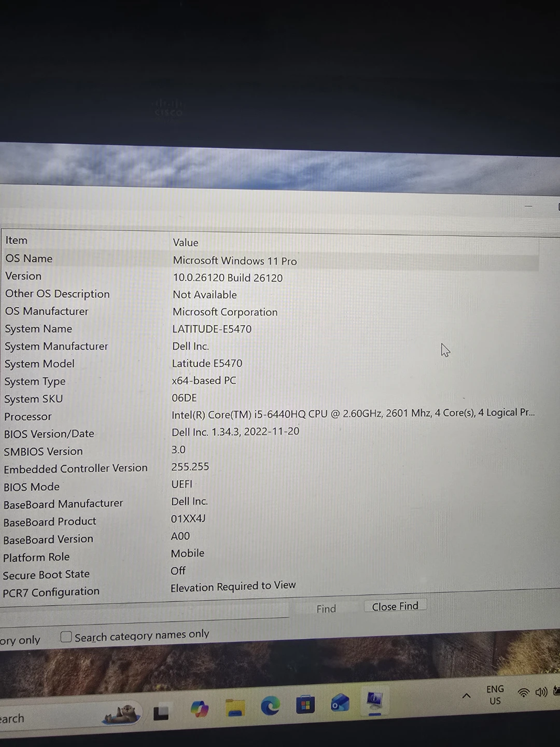Launch Microsoft Edge from the taskbar
The image size is (560, 747).
click(270, 706)
